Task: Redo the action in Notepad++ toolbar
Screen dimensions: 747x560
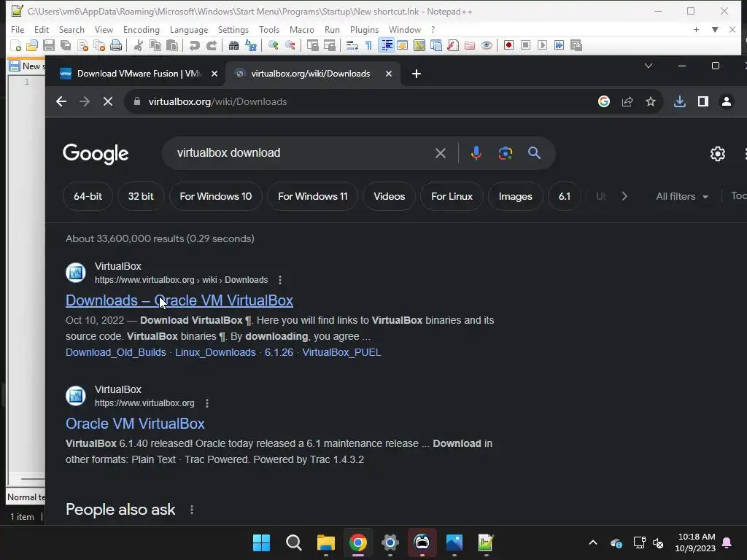Action: 211,45
